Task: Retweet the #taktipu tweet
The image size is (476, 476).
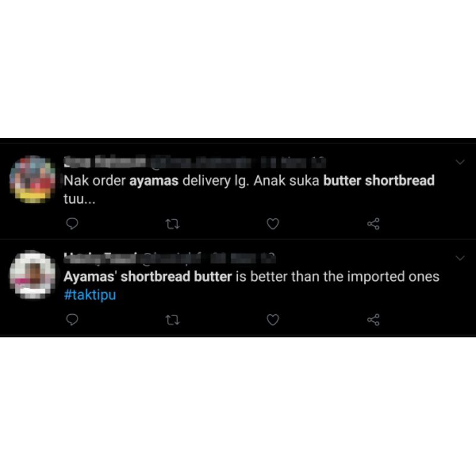Action: tap(173, 320)
